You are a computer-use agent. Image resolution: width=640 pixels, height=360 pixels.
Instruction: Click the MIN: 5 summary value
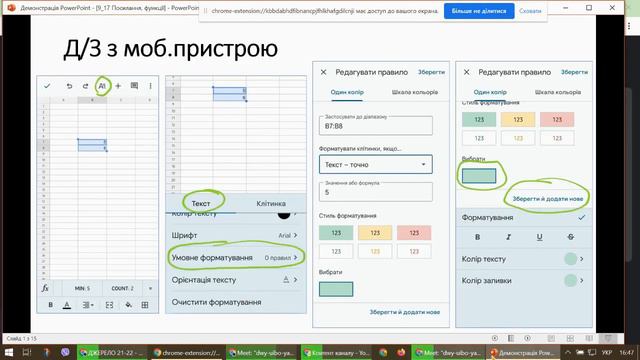(82, 288)
